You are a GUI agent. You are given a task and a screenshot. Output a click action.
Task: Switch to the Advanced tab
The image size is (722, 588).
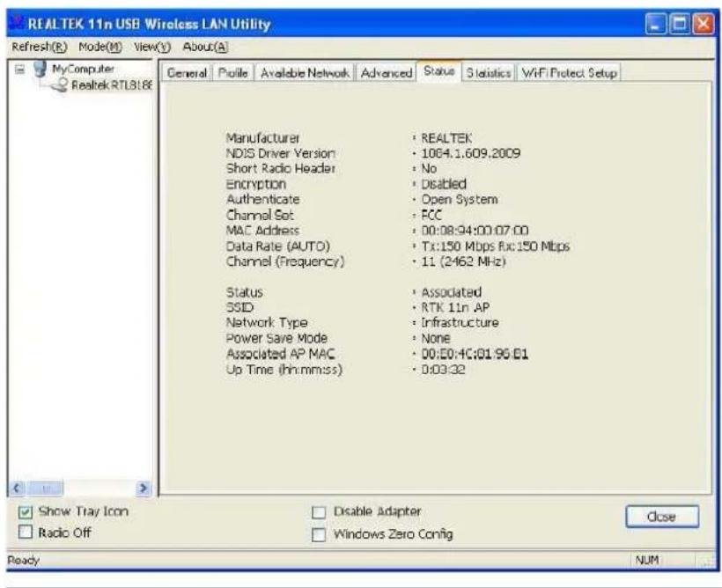[x=386, y=73]
